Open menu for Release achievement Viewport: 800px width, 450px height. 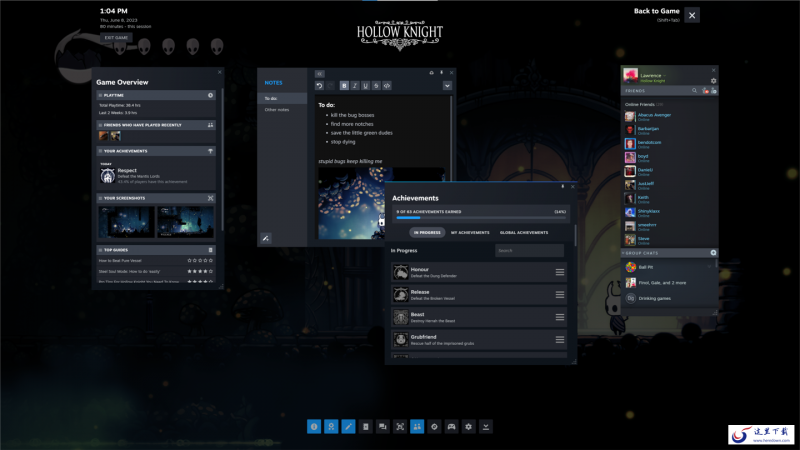click(560, 295)
